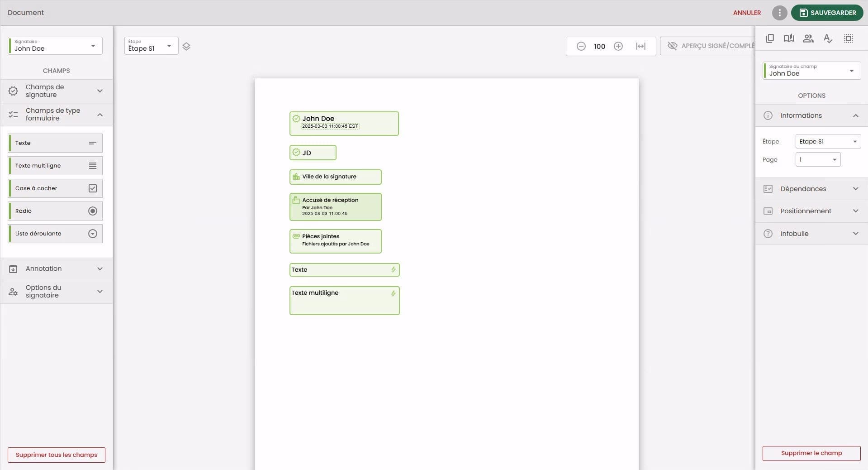Expand the Annotation category

(57, 269)
